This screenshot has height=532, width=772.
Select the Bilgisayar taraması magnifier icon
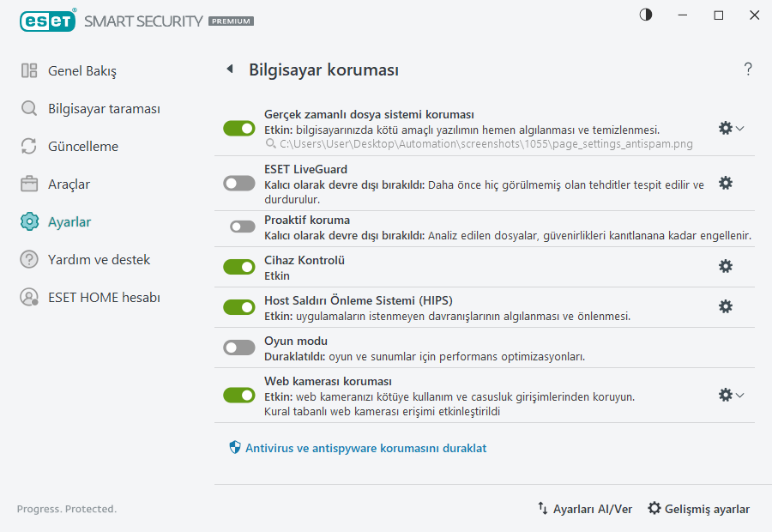coord(27,108)
